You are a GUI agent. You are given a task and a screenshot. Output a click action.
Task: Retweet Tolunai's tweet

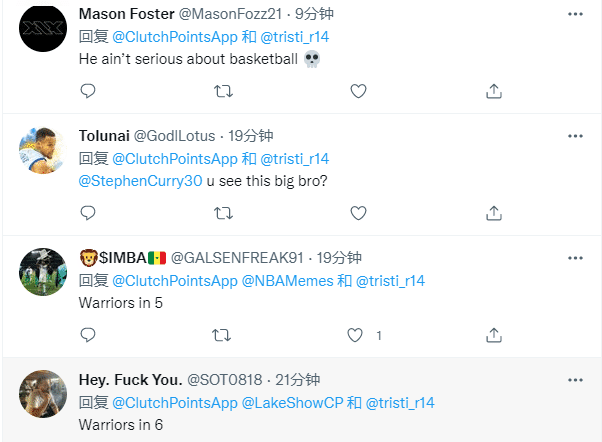224,213
